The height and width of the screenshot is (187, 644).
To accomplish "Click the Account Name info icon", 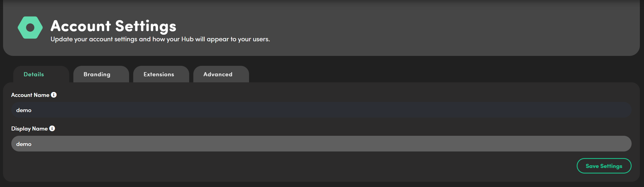I will click(54, 95).
